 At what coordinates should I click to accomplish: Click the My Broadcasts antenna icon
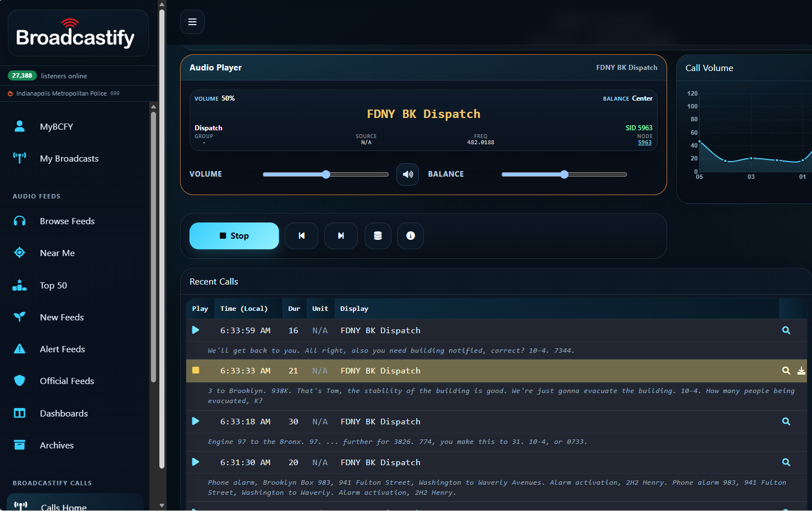20,158
